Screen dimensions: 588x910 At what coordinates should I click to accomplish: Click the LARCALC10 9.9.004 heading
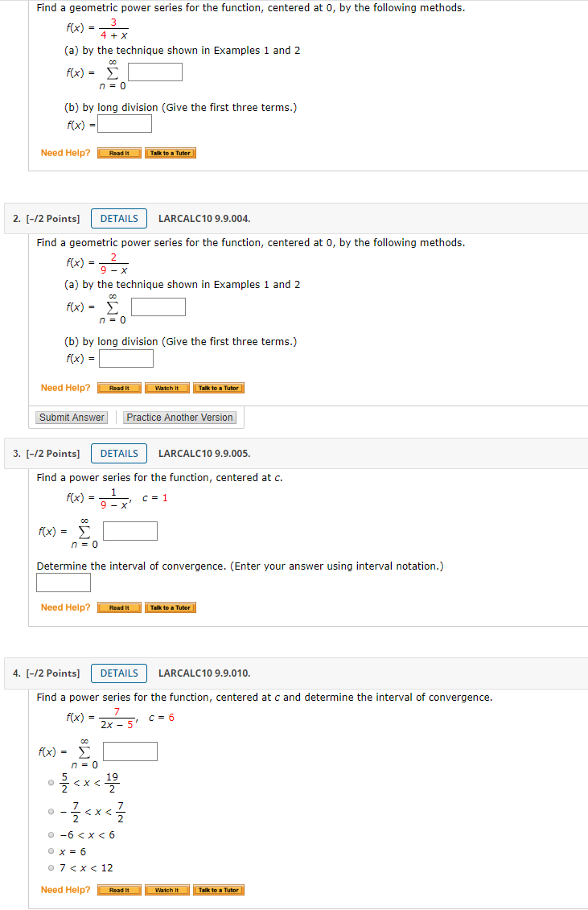click(204, 218)
